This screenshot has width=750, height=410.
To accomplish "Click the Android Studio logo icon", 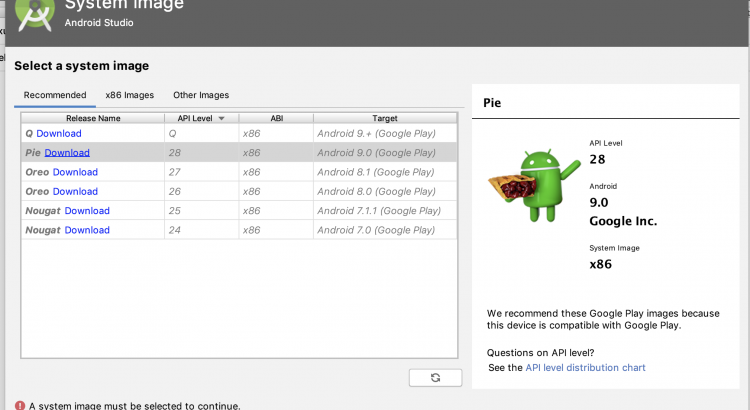I will pos(36,13).
